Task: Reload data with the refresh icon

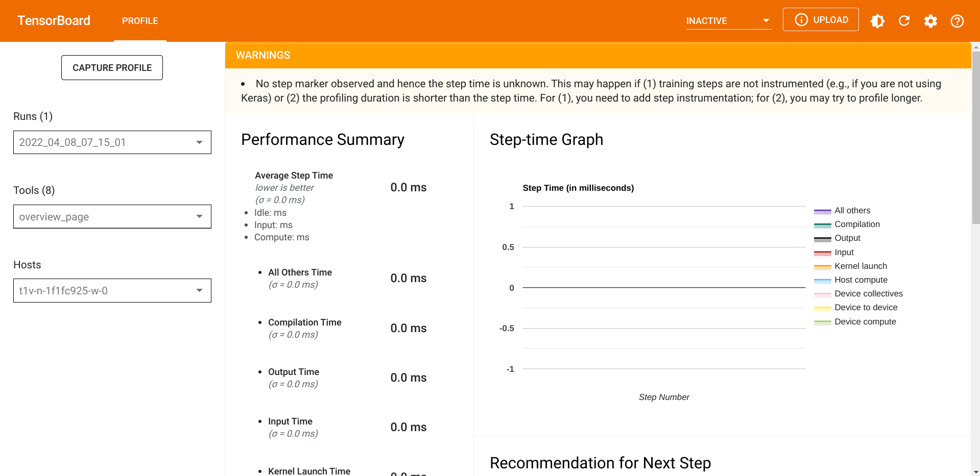Action: pos(904,21)
